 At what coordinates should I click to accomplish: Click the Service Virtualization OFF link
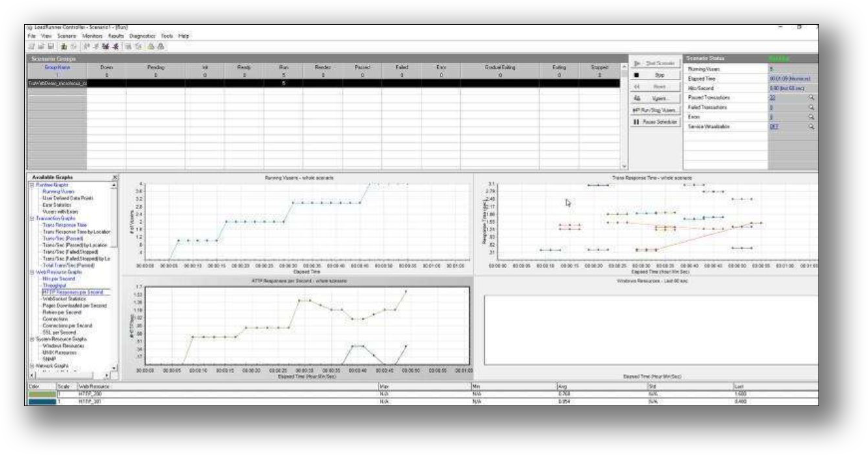[x=774, y=126]
